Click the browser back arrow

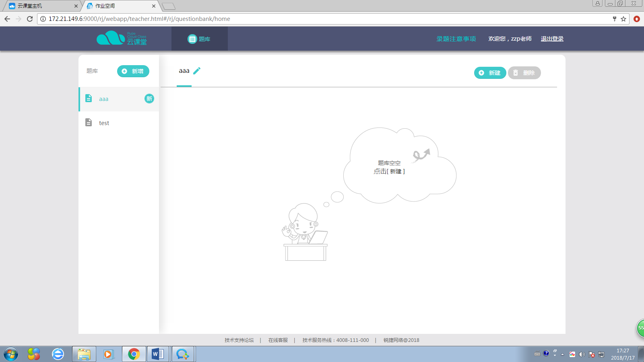pos(7,19)
